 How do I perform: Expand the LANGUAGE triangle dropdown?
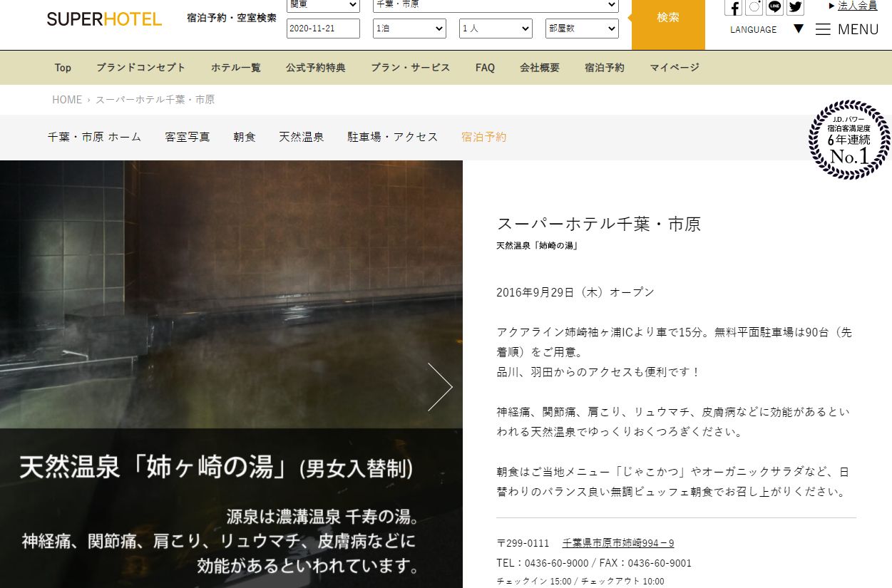click(x=799, y=29)
